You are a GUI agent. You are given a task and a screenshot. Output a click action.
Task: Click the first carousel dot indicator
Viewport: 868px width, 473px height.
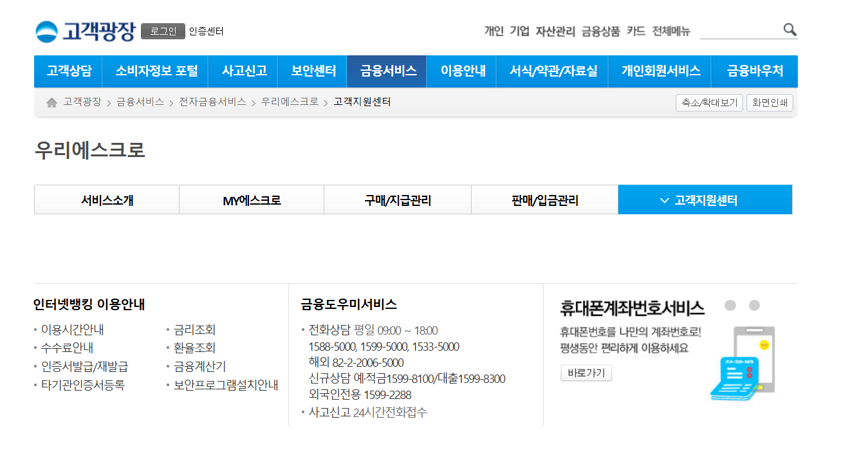(730, 305)
